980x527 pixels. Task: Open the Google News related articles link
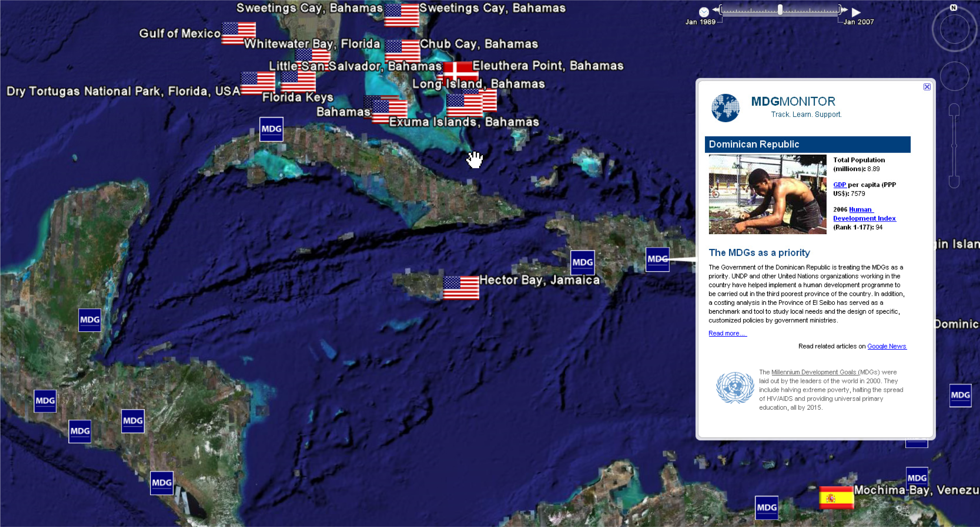click(x=887, y=346)
